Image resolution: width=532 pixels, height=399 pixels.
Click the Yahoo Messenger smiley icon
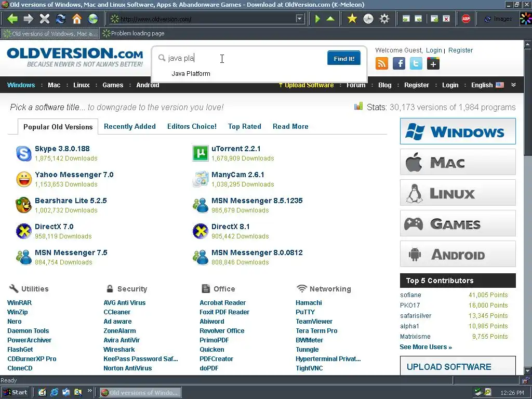(x=24, y=179)
